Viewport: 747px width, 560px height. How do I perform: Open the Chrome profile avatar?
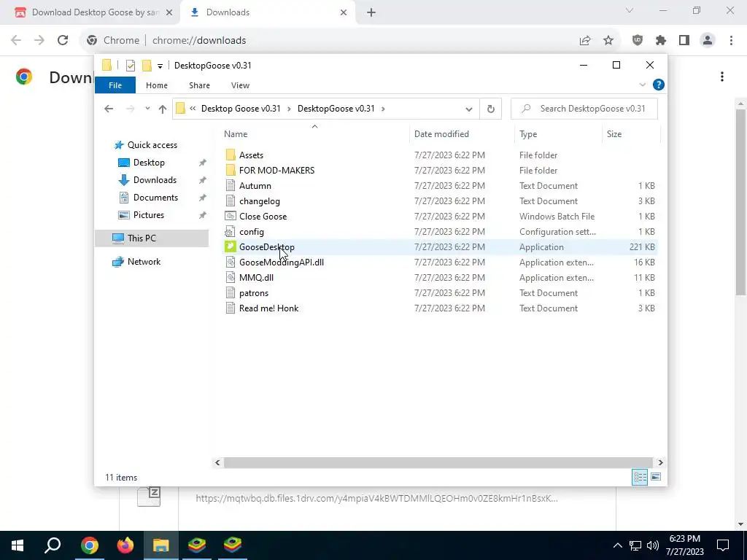coord(708,40)
